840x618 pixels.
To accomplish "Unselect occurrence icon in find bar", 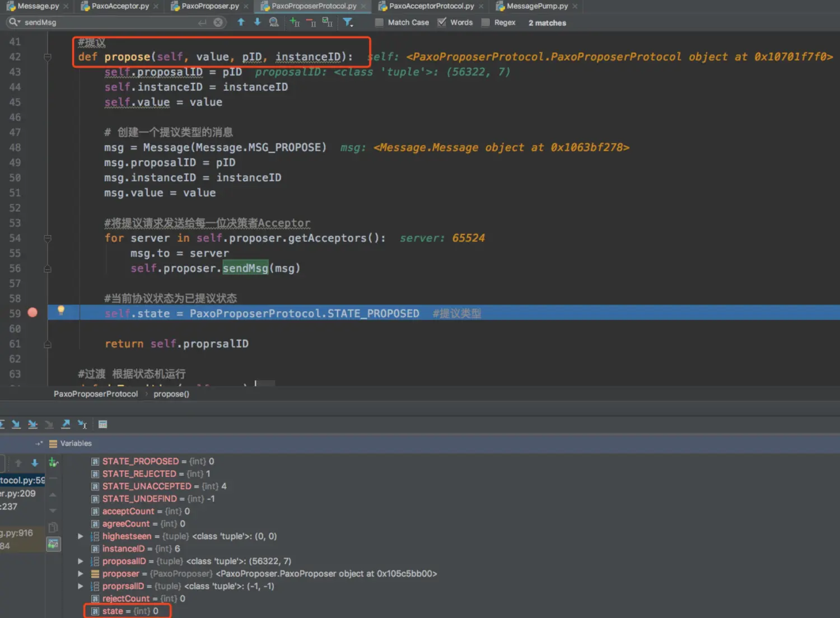I will point(311,22).
